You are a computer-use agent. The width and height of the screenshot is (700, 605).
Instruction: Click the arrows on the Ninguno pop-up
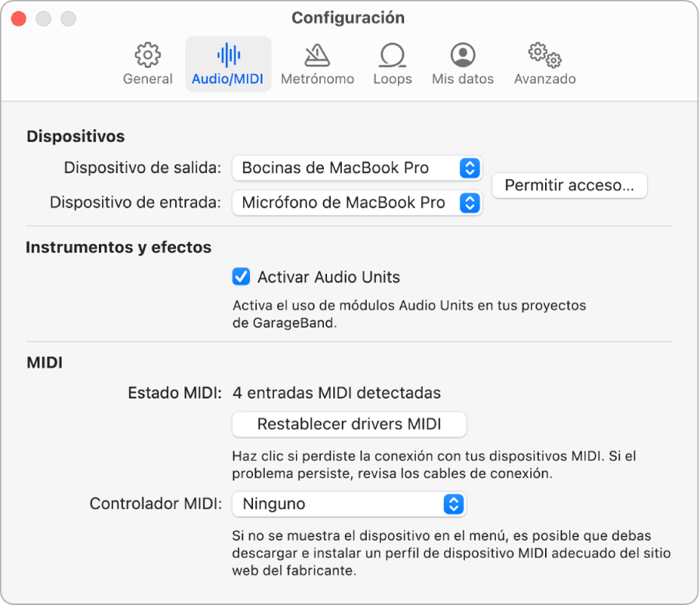click(456, 504)
